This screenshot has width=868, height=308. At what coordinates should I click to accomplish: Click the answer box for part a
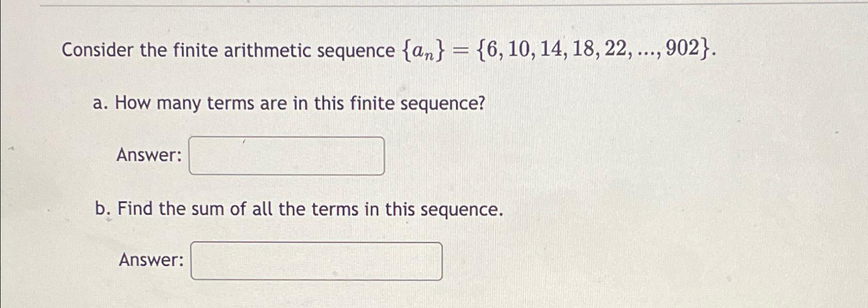(287, 156)
